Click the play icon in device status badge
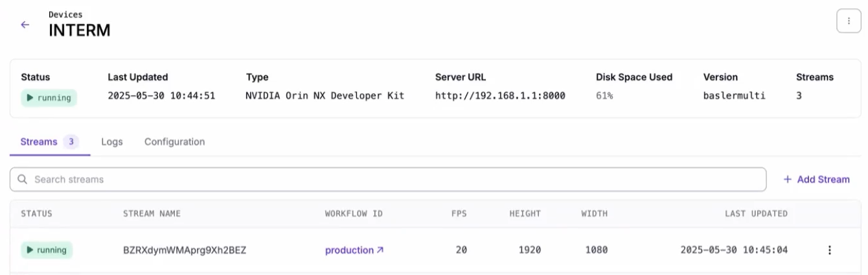868x275 pixels. pos(30,98)
